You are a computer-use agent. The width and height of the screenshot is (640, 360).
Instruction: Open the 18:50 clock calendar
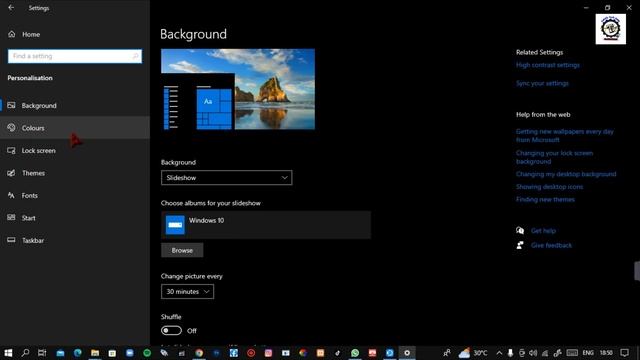[606, 353]
